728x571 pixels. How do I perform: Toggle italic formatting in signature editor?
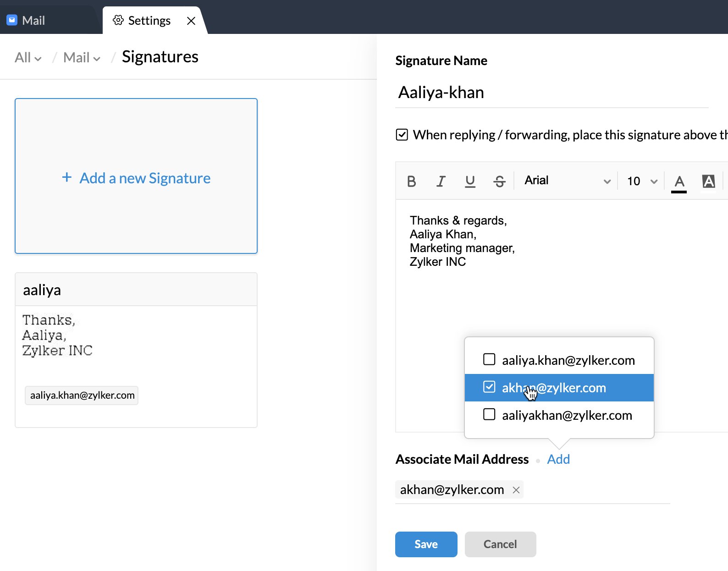click(x=441, y=181)
